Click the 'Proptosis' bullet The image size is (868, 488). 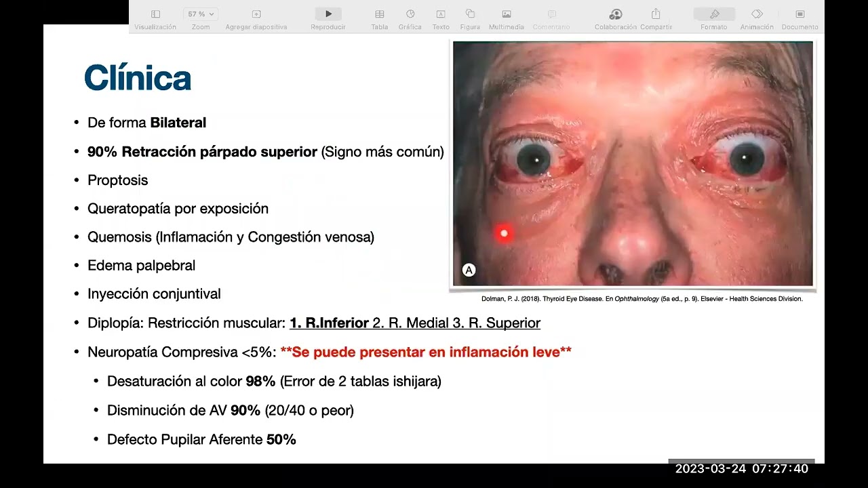tap(118, 180)
